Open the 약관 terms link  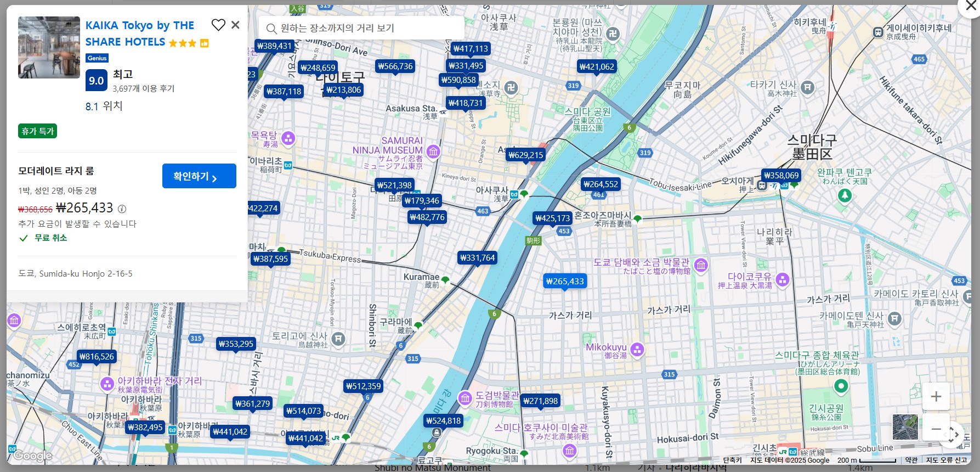pyautogui.click(x=911, y=460)
